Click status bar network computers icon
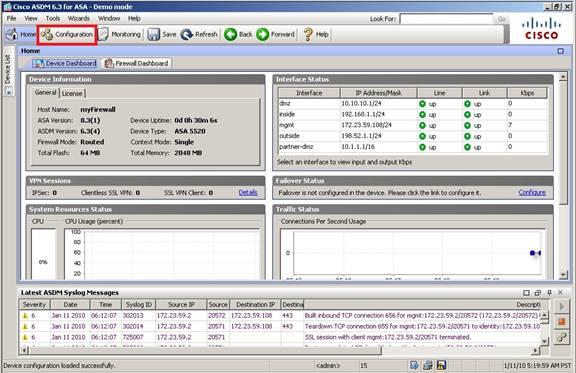 [428, 365]
